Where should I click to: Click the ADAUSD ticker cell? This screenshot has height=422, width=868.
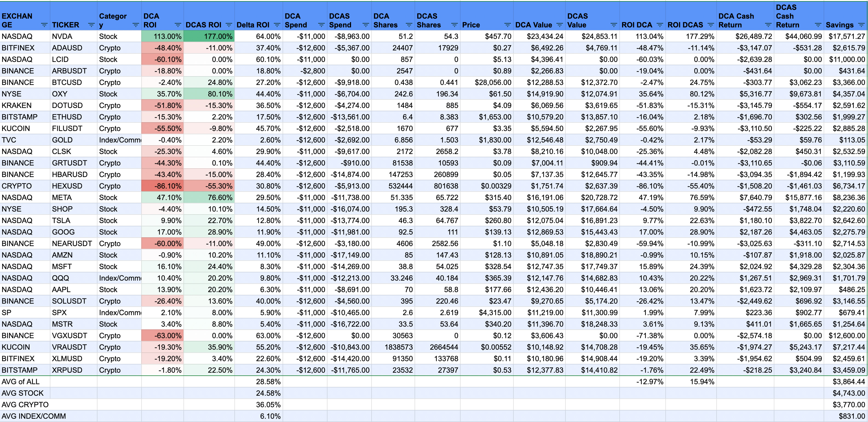pyautogui.click(x=73, y=48)
